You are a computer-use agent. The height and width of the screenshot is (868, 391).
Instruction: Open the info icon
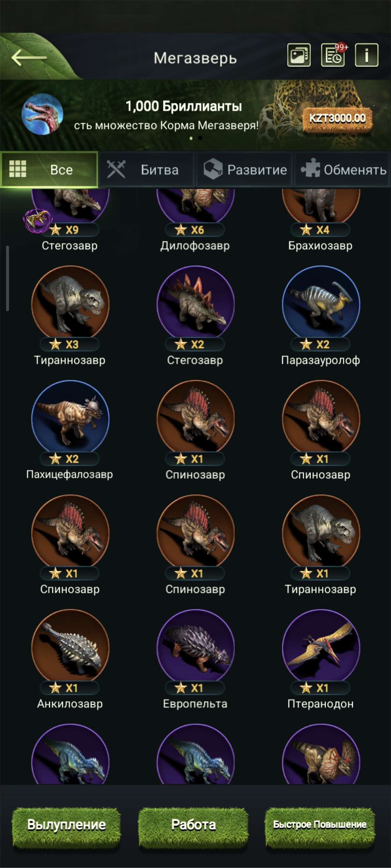[x=366, y=55]
